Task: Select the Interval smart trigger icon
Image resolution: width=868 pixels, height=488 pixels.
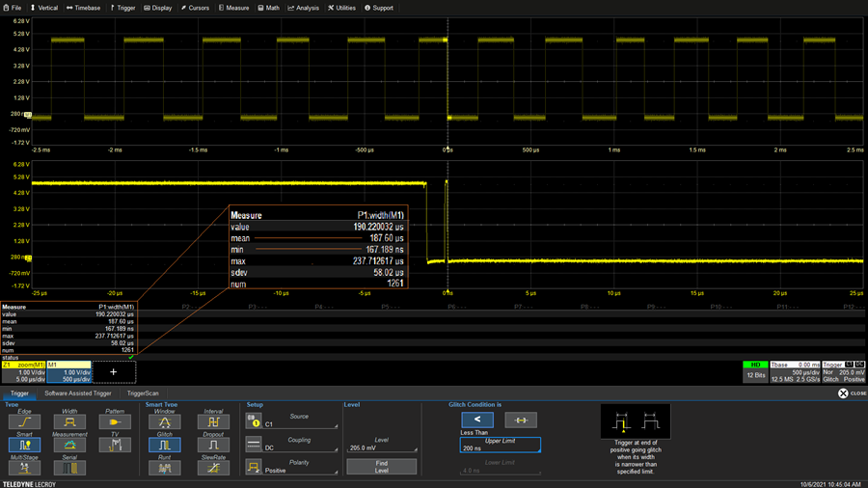Action: tap(213, 421)
